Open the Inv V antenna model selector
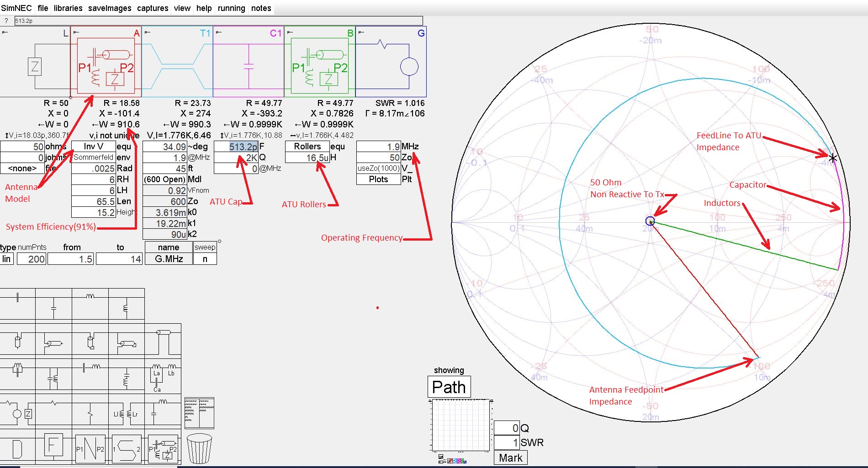868x468 pixels. tap(93, 146)
